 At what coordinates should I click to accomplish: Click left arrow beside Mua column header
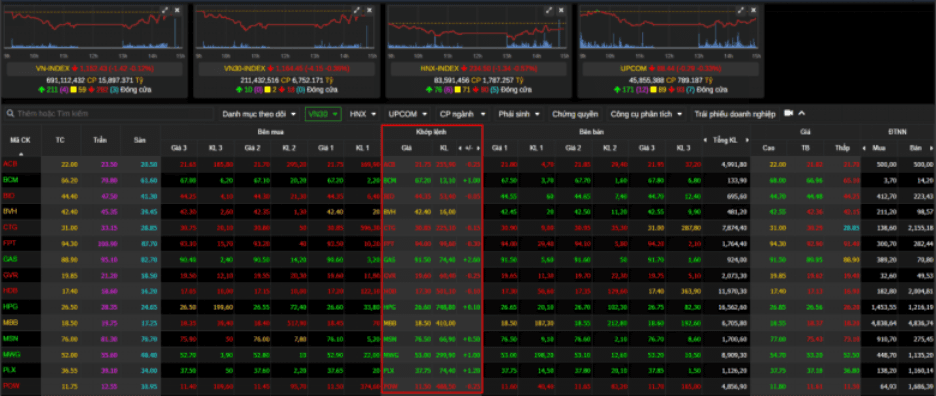point(865,148)
